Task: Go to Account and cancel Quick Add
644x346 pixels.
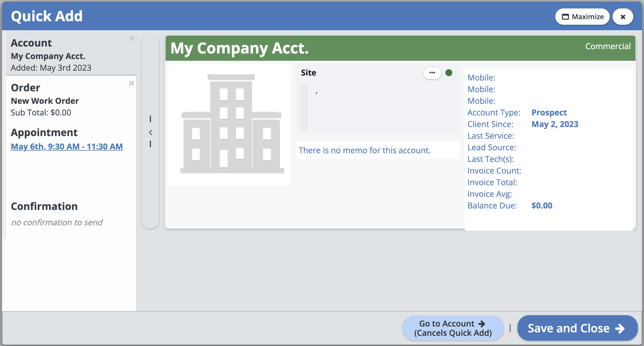Action: pyautogui.click(x=453, y=328)
